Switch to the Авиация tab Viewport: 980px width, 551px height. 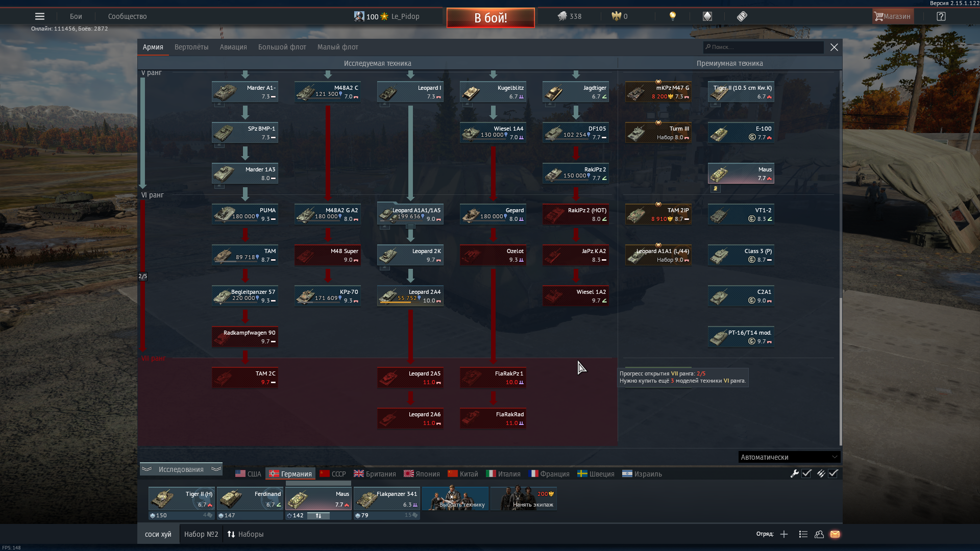[233, 47]
